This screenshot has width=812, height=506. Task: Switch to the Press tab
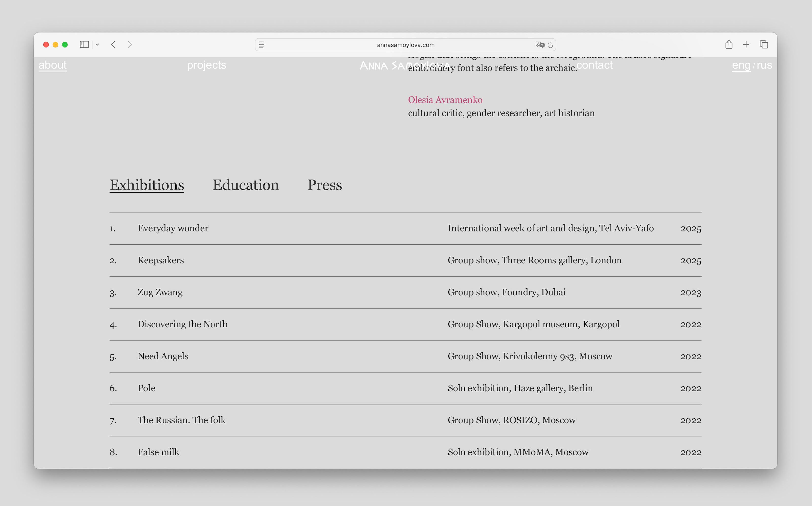(x=324, y=185)
